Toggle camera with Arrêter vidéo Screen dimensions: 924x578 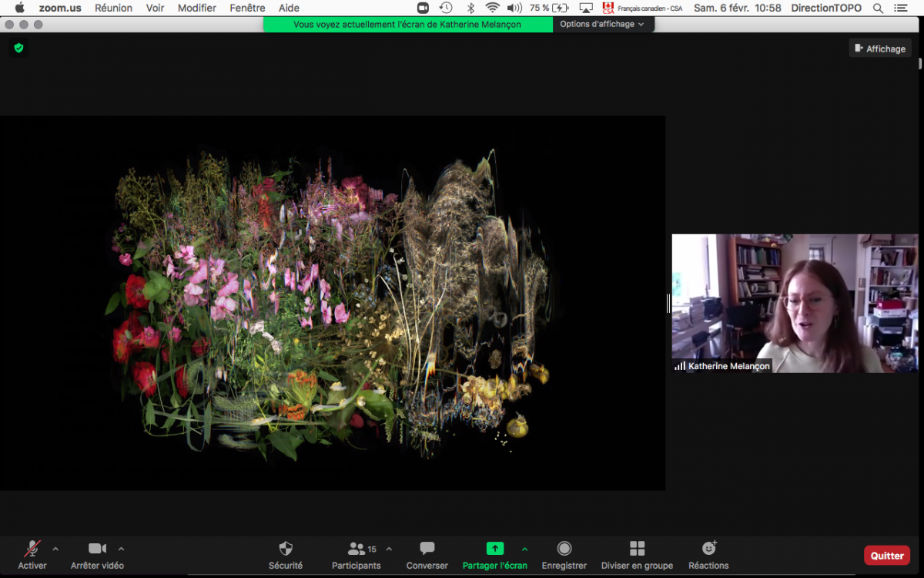[x=97, y=549]
